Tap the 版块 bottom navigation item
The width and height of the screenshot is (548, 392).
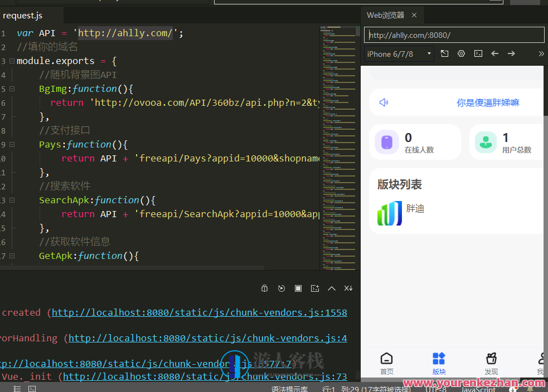439,363
